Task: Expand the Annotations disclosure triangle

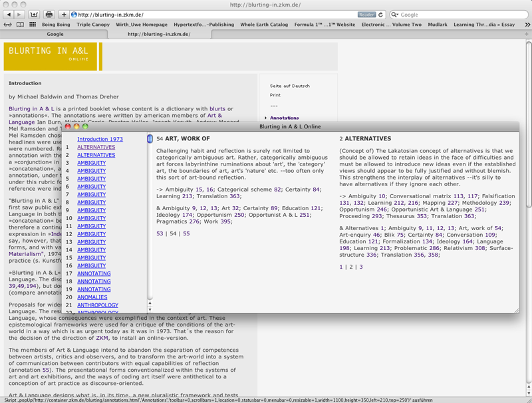Action: 266,118
